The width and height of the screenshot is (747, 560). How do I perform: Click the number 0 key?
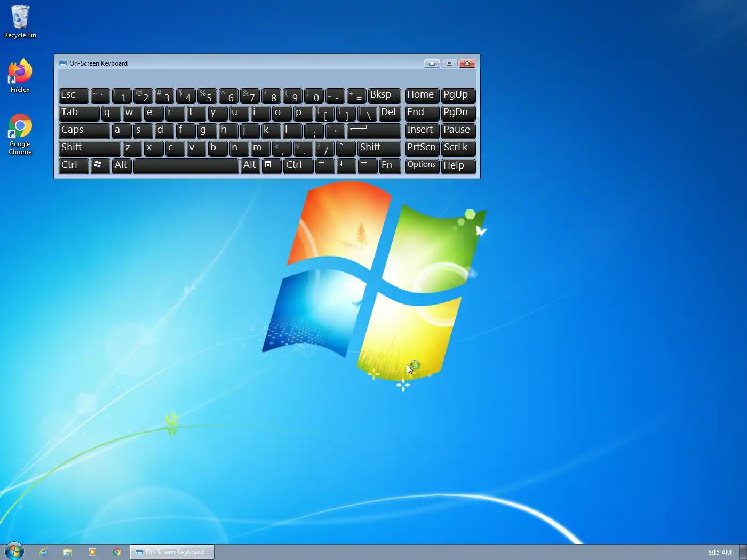pyautogui.click(x=314, y=95)
